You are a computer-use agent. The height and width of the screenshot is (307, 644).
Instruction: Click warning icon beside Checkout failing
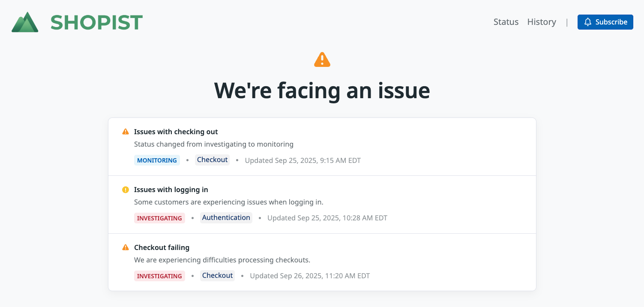tap(126, 247)
